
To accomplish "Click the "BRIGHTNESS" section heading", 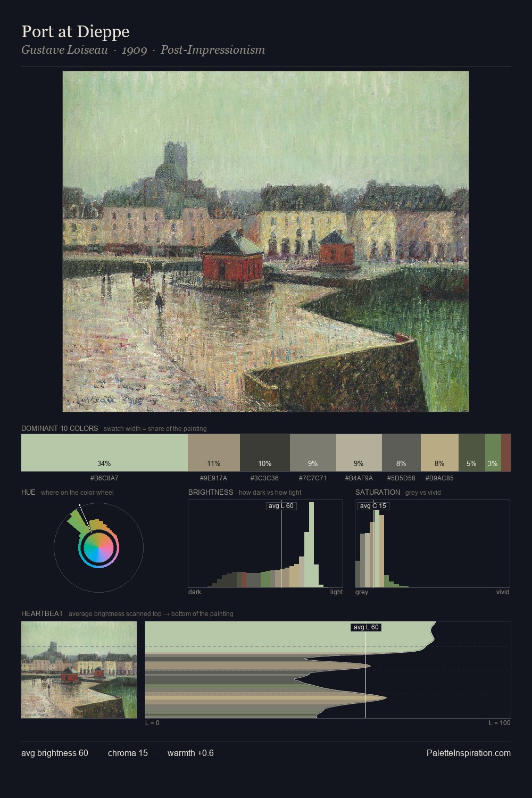I will 211,492.
